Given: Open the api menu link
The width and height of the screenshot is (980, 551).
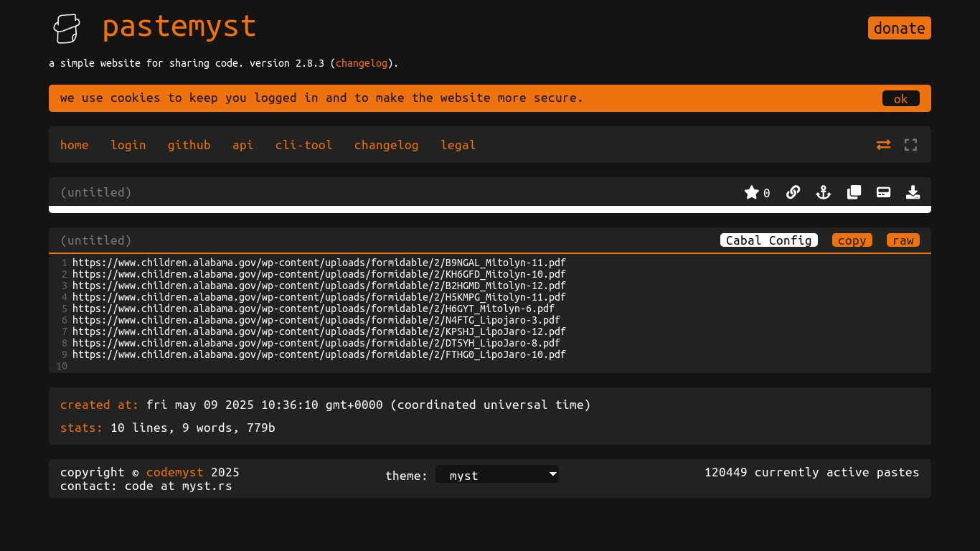Looking at the screenshot, I should (242, 145).
